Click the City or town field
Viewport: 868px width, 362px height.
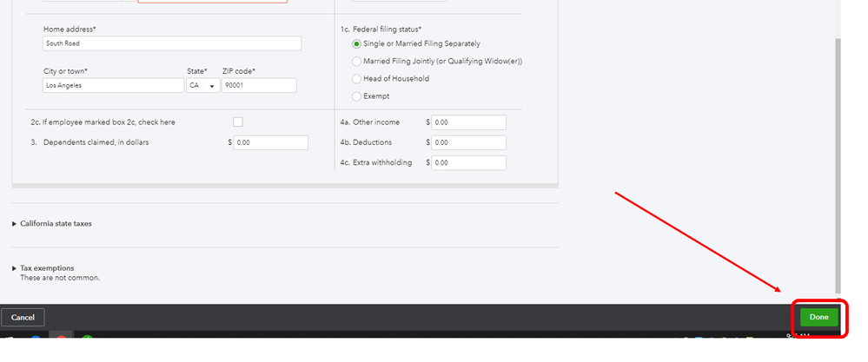click(x=114, y=86)
